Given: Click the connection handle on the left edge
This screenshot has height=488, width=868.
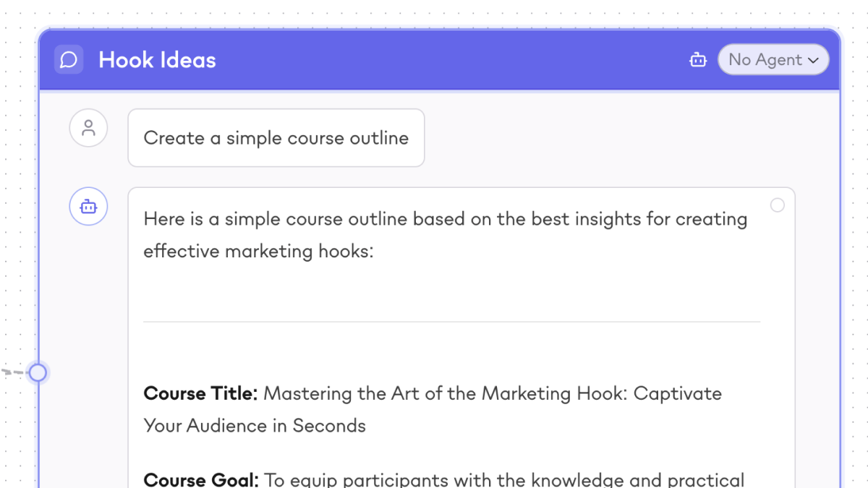Looking at the screenshot, I should (38, 372).
